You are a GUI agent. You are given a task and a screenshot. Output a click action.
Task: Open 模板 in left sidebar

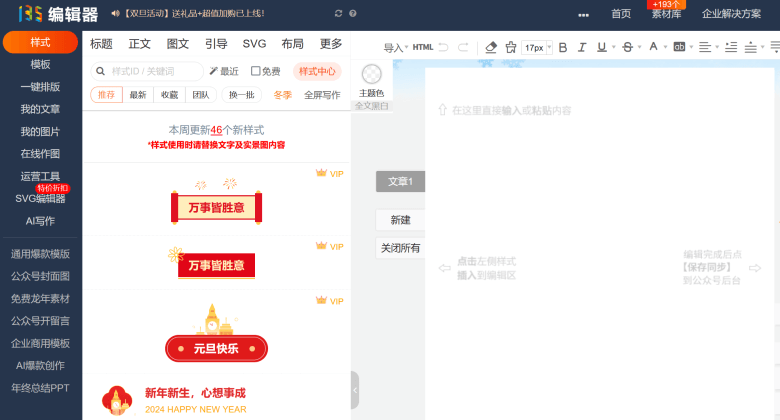[x=40, y=64]
